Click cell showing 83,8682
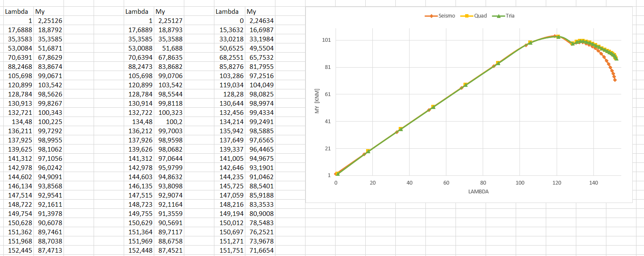The image size is (644, 256). tap(169, 67)
